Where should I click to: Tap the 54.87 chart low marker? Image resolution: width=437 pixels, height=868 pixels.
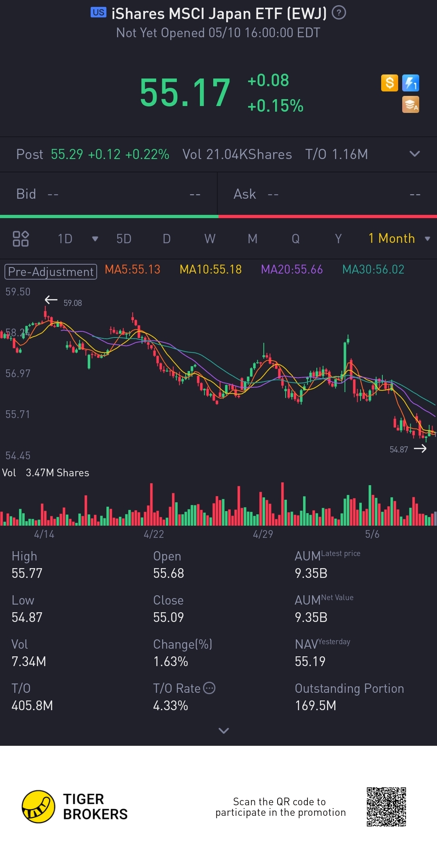click(x=399, y=449)
